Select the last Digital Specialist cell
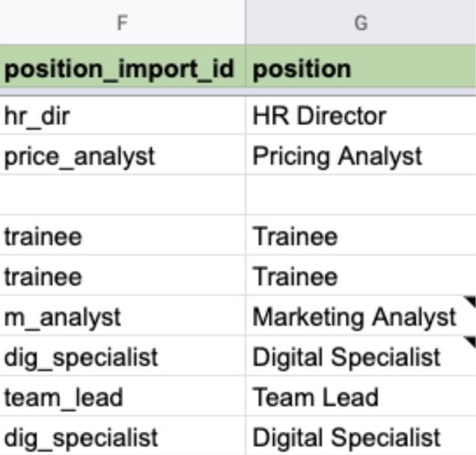This screenshot has width=476, height=455. [361, 436]
